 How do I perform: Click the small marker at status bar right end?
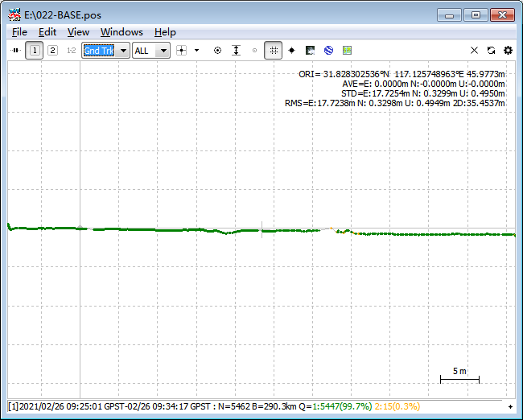pyautogui.click(x=510, y=406)
